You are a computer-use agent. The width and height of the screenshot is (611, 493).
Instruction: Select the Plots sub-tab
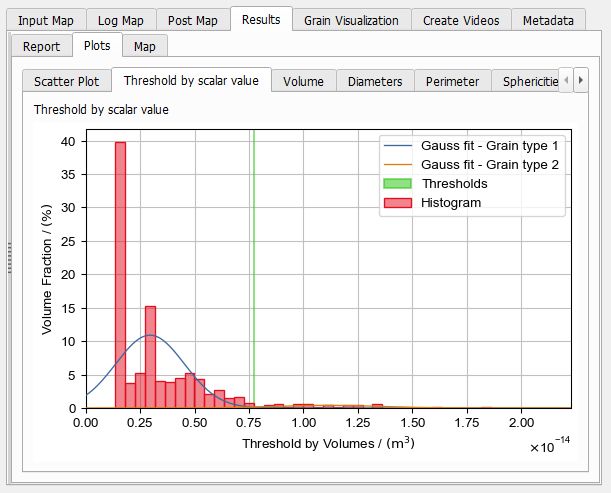97,45
